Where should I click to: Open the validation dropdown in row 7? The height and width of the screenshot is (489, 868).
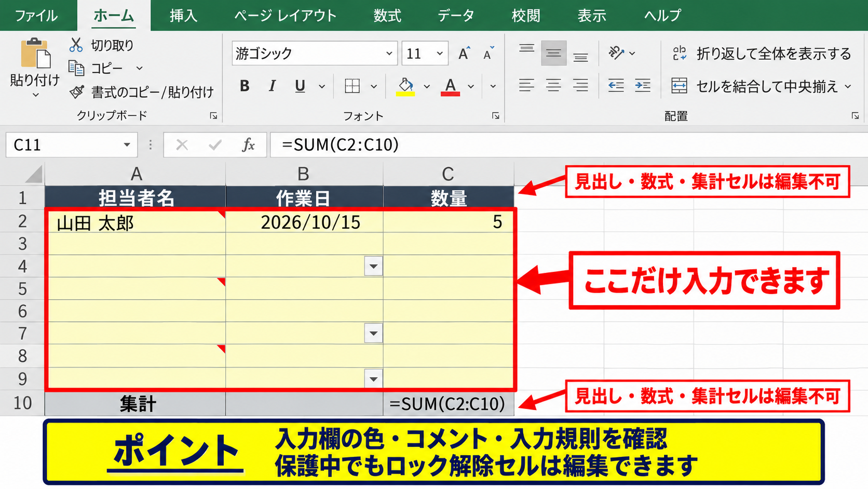click(x=373, y=333)
